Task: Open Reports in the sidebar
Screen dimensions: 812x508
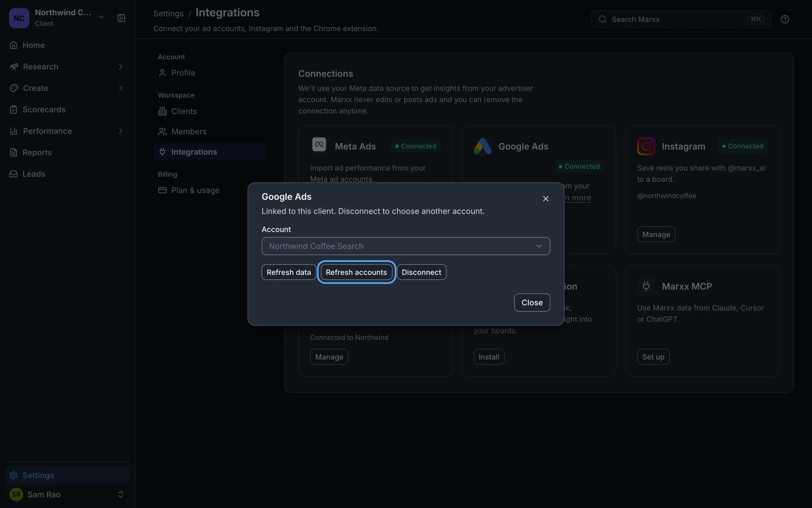Action: 67,152
